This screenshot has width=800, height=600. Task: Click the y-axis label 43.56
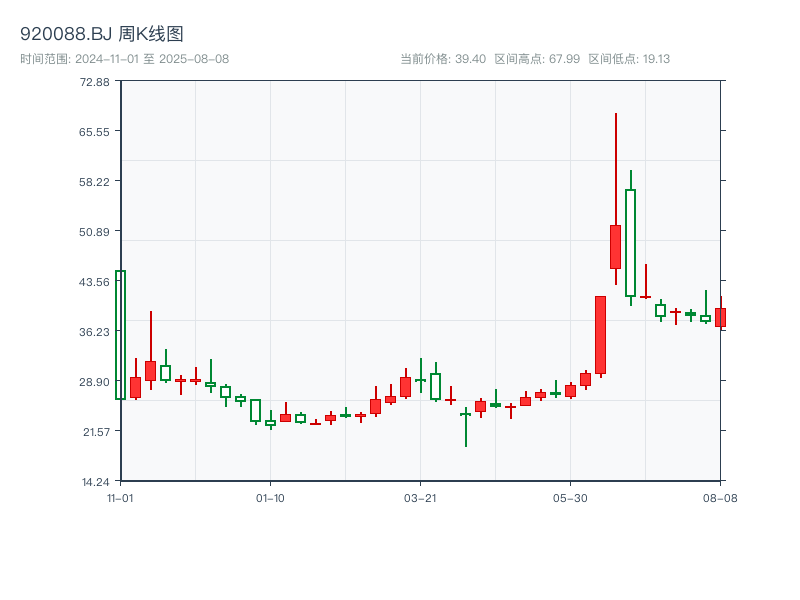94,282
